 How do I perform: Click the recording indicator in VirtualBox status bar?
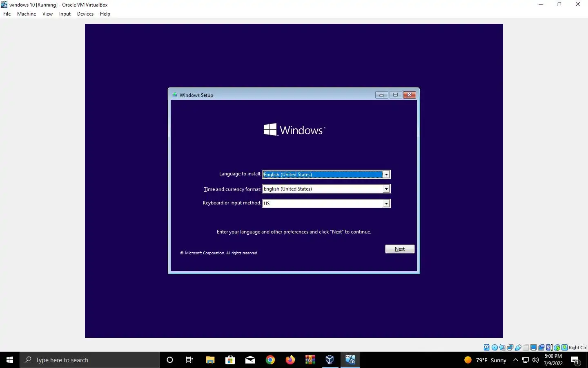tap(541, 348)
